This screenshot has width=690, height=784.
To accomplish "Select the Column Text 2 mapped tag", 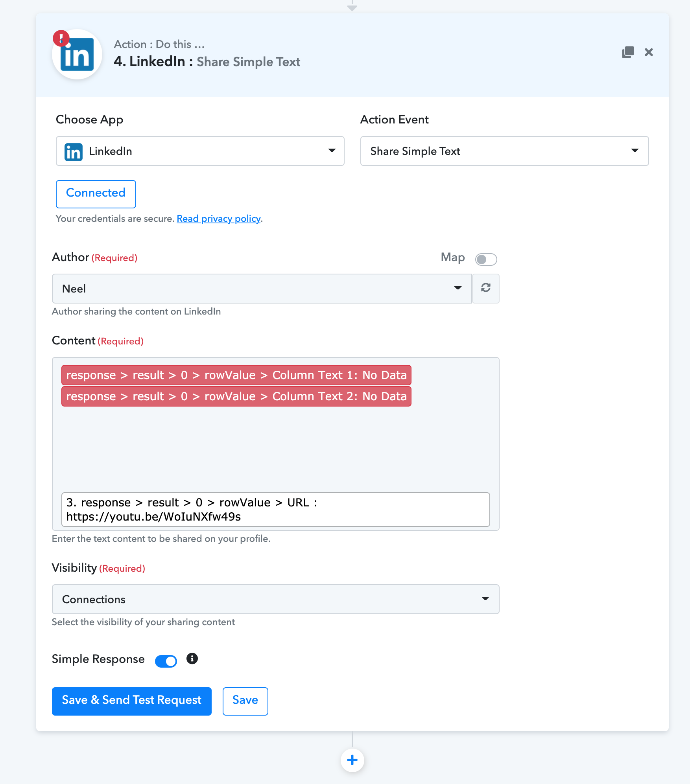I will tap(236, 396).
